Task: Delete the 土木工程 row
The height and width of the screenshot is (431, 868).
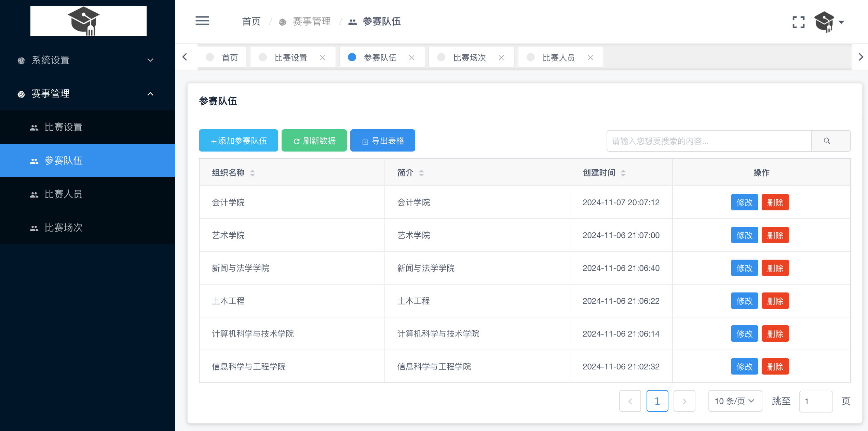Action: click(x=775, y=301)
